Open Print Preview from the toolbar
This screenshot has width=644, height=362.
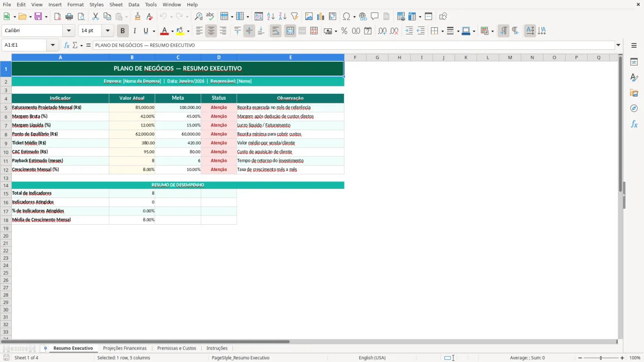(x=81, y=17)
